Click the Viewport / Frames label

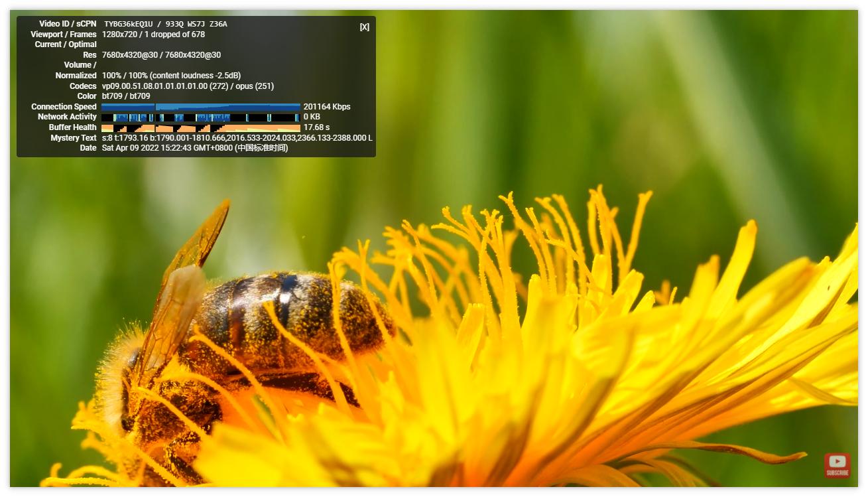pos(64,35)
